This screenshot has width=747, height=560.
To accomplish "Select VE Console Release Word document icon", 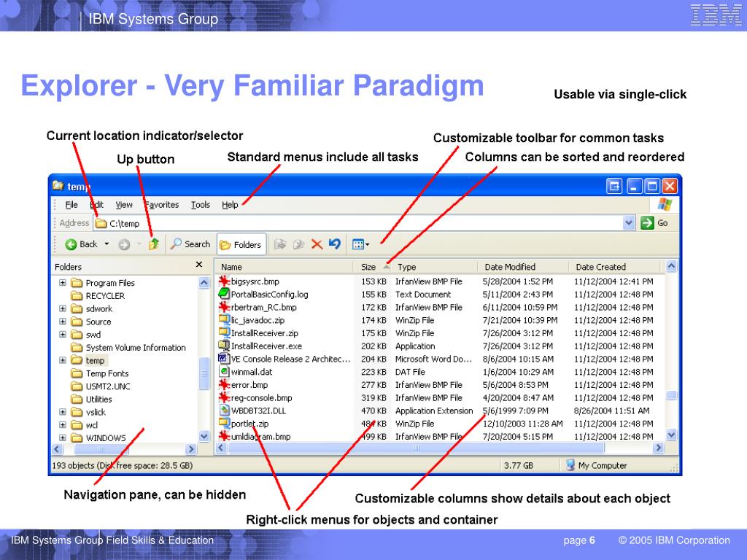I will click(x=224, y=358).
